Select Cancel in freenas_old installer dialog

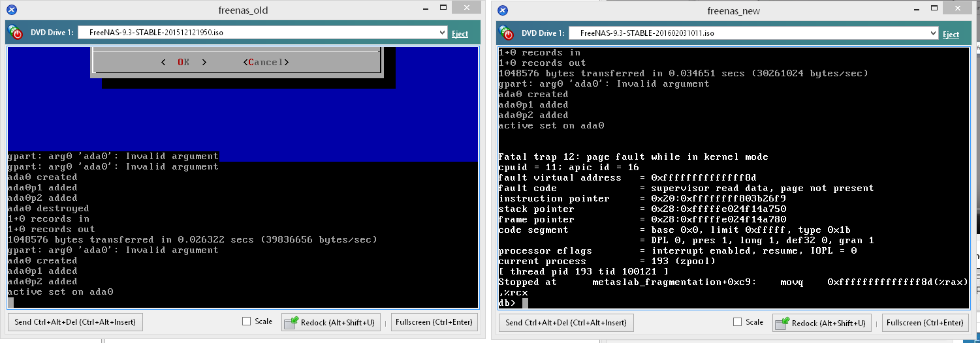pos(266,62)
